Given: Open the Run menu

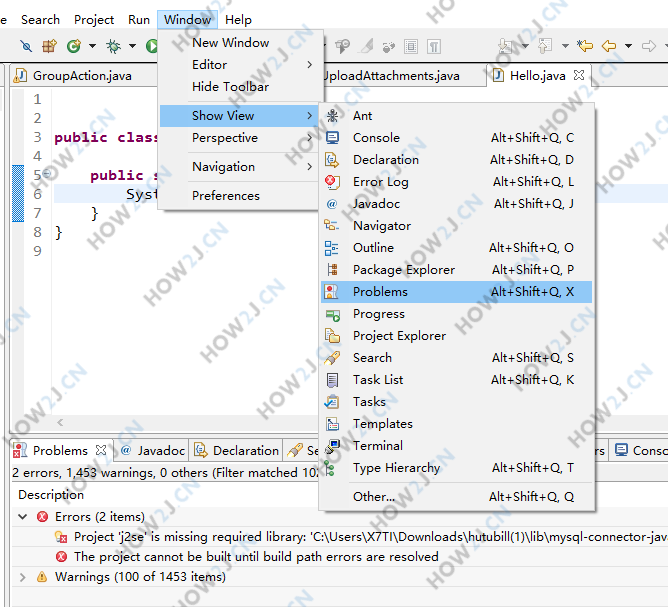Looking at the screenshot, I should [x=139, y=20].
